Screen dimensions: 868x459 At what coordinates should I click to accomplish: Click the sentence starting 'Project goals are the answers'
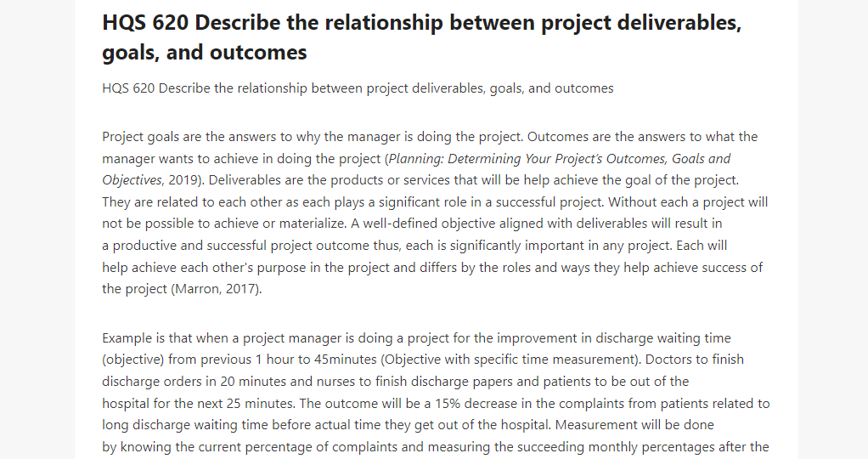click(x=313, y=137)
